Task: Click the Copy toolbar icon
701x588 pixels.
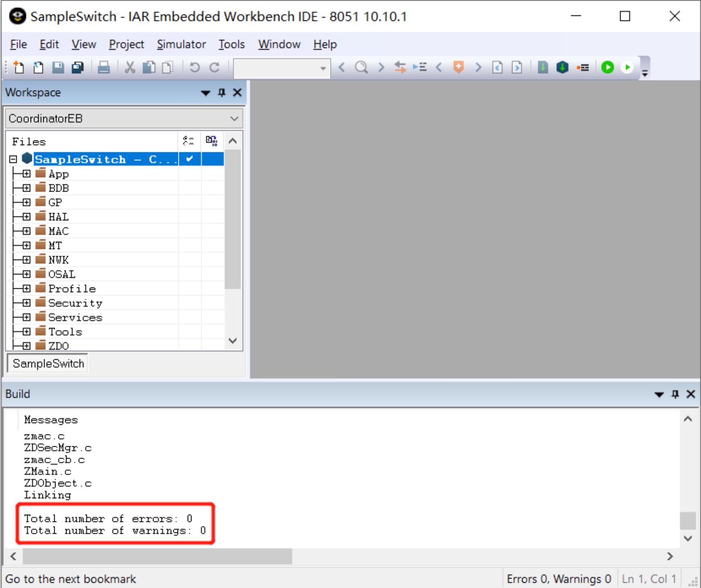Action: [149, 67]
